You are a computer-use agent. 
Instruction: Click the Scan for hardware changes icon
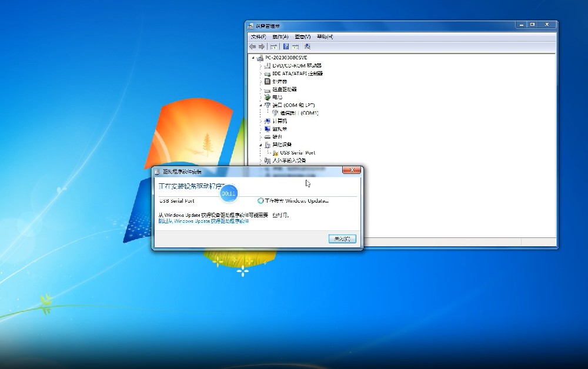click(307, 46)
